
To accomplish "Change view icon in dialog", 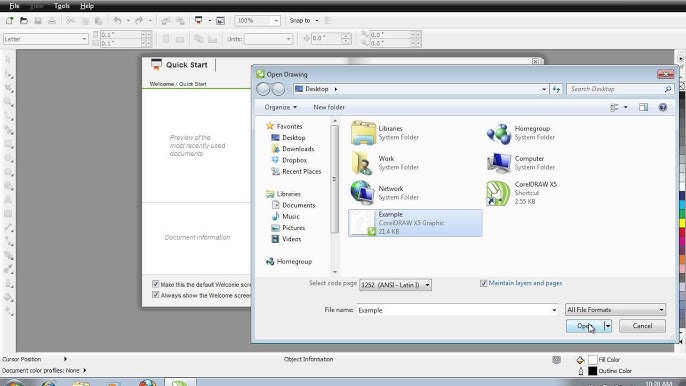I will [614, 107].
